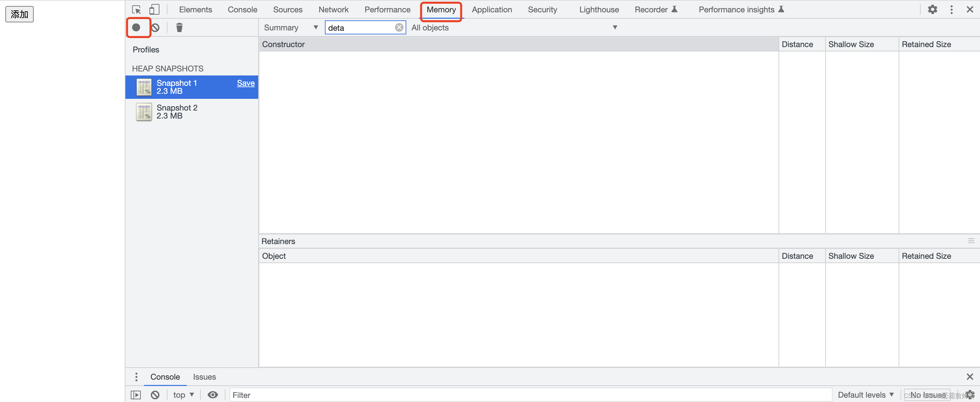Open the drawer three-dot menu
The height and width of the screenshot is (402, 980).
pyautogui.click(x=136, y=377)
